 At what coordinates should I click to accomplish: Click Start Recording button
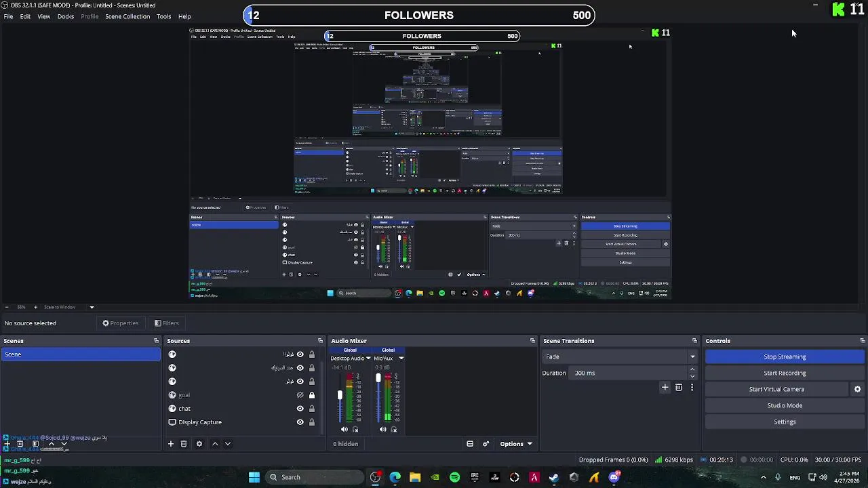[785, 373]
